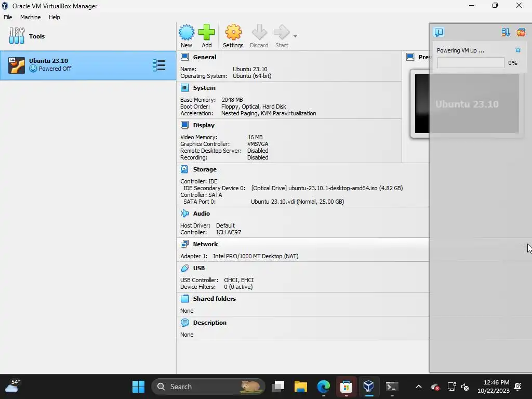Open Microsoft Edge from the taskbar
532x399 pixels.
point(323,387)
